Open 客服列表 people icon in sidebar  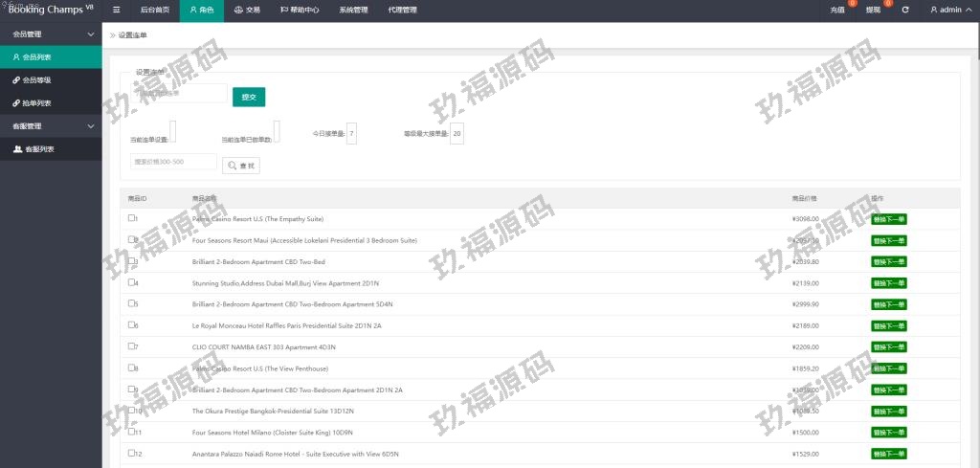(x=17, y=149)
